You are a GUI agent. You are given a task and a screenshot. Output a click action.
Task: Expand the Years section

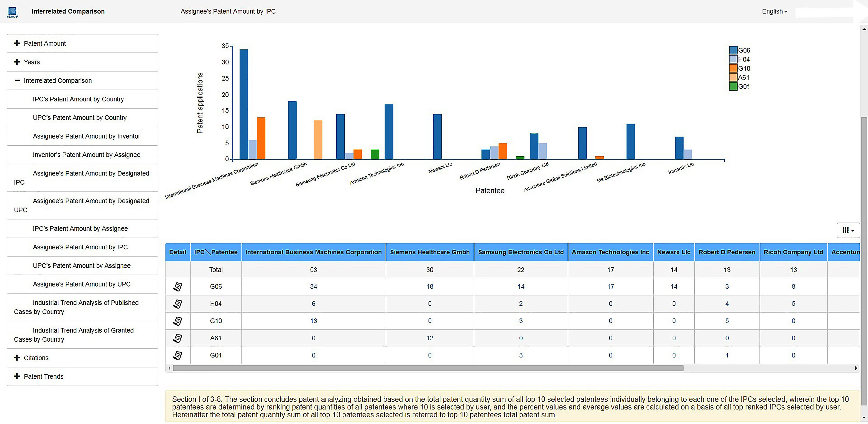[x=82, y=62]
